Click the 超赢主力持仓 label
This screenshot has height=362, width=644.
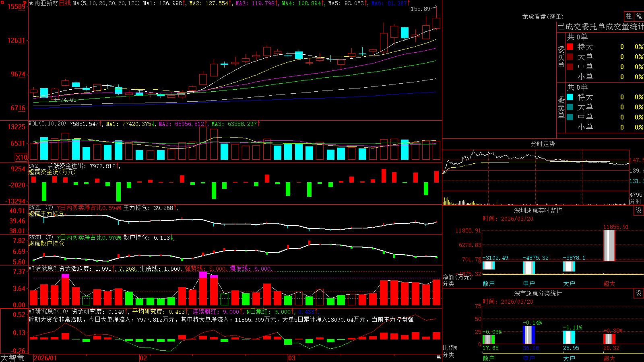[x=46, y=214]
